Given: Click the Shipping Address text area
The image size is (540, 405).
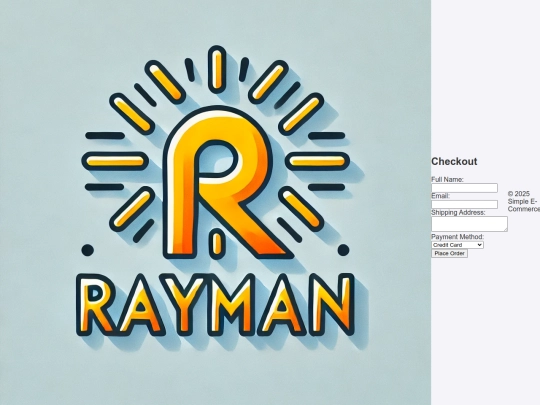Looking at the screenshot, I should [x=469, y=224].
